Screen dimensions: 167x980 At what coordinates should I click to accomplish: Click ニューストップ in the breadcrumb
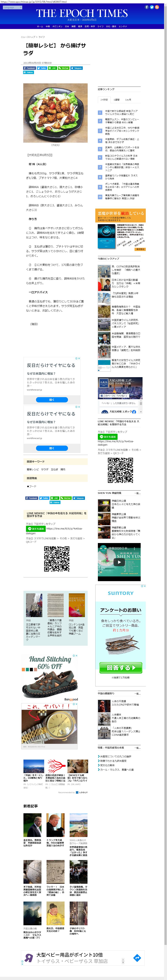click(28, 37)
